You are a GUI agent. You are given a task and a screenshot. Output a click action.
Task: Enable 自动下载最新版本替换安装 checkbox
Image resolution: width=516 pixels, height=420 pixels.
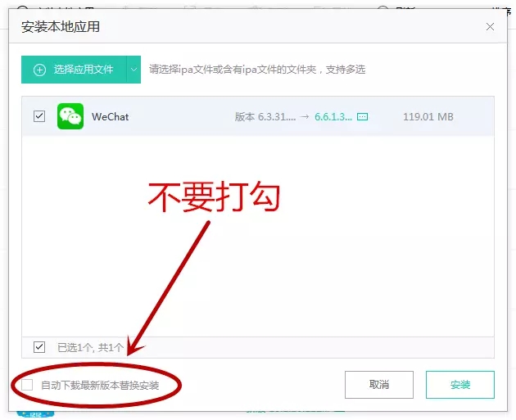(x=28, y=385)
